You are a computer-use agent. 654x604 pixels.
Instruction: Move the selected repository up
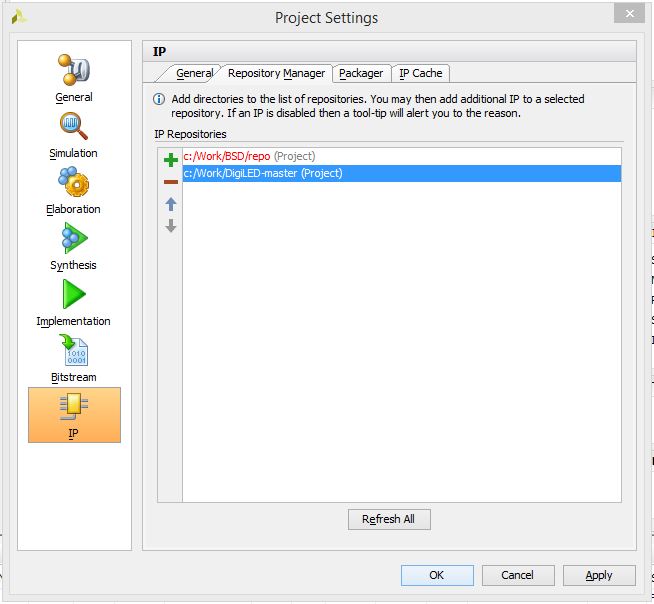(x=171, y=204)
